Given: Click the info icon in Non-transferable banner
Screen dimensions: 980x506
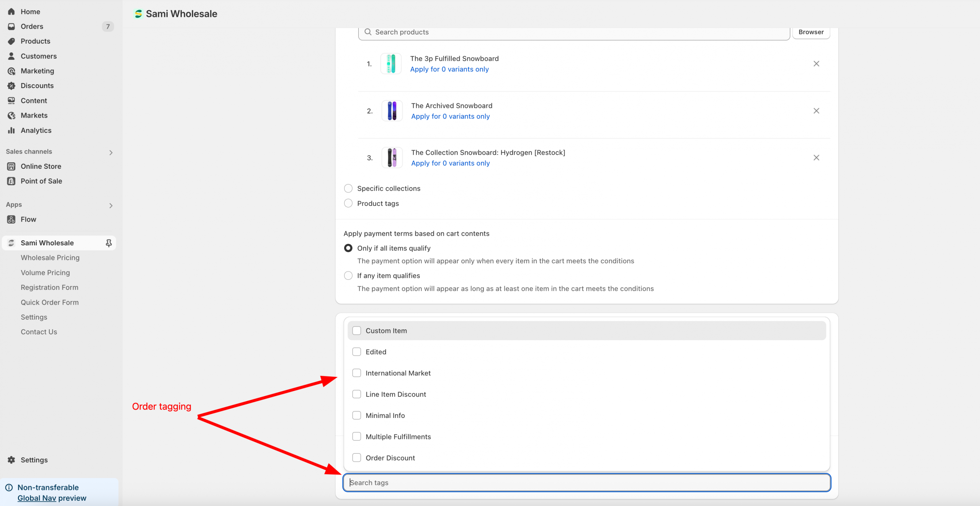Looking at the screenshot, I should (x=9, y=487).
